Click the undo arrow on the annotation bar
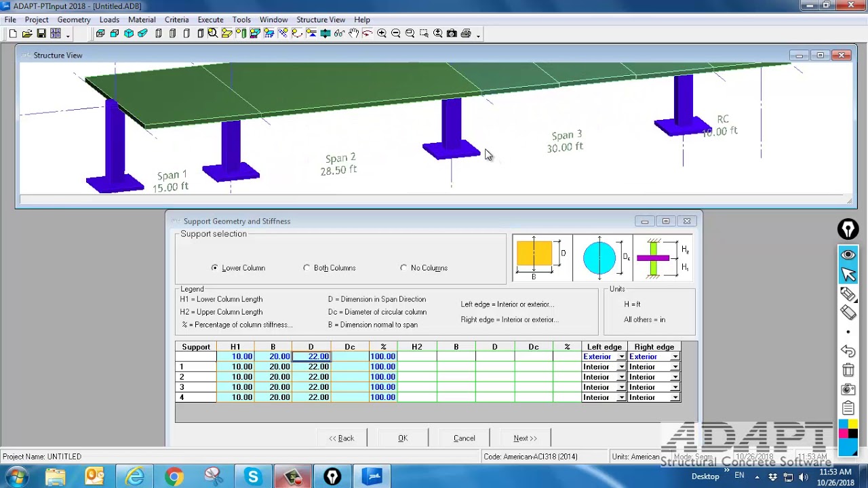The width and height of the screenshot is (868, 488). point(848,351)
